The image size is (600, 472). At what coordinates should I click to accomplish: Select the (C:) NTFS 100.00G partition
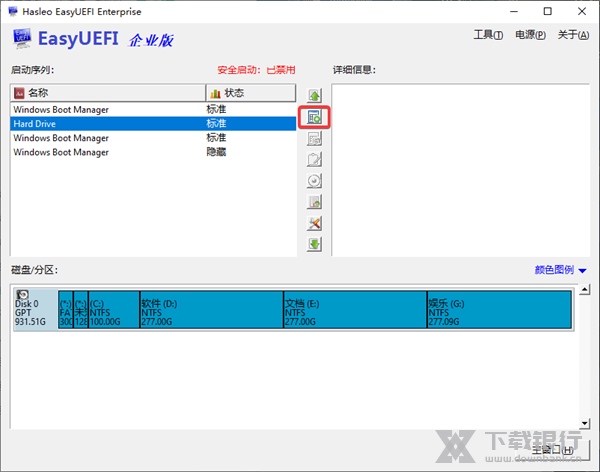click(x=114, y=309)
